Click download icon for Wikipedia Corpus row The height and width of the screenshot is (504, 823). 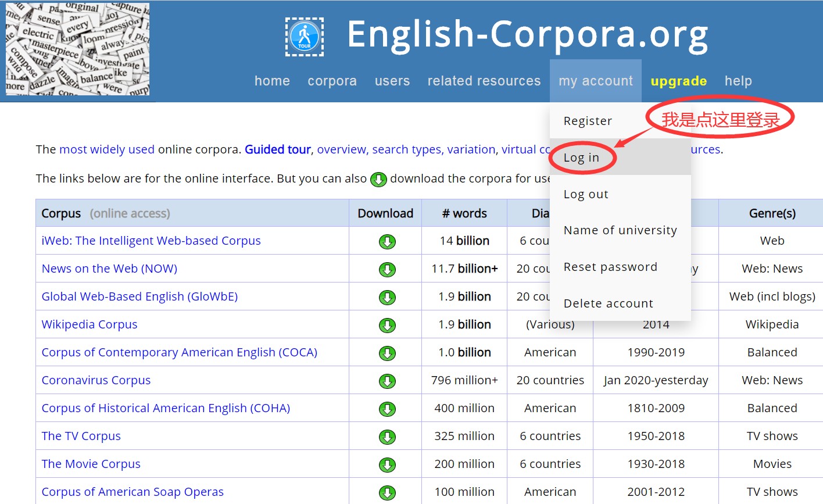click(x=387, y=325)
